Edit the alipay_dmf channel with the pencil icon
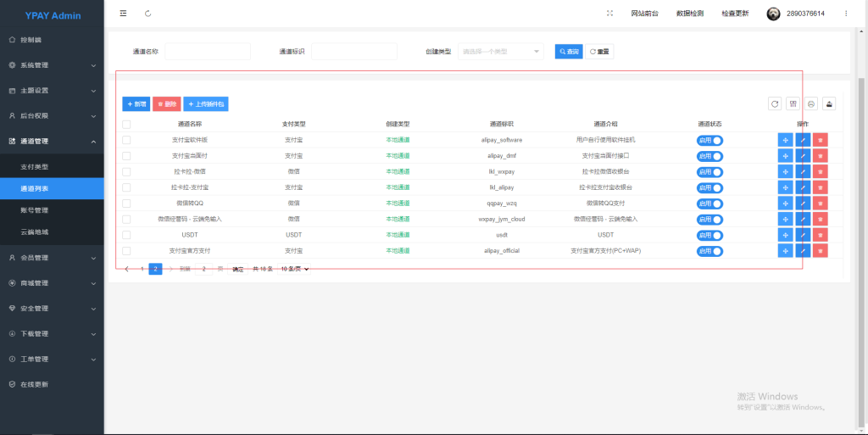This screenshot has width=868, height=435. click(x=803, y=156)
